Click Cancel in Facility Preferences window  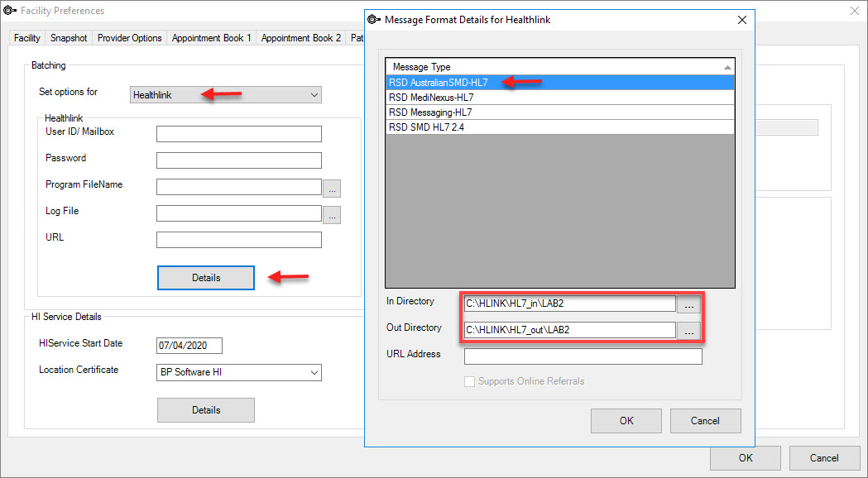(x=824, y=458)
